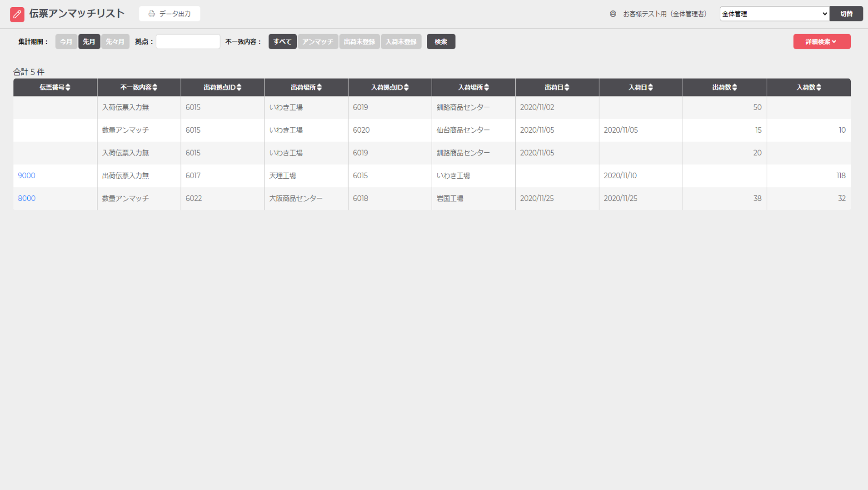Sort by 出荷数 column arrows
Screen dimensions: 868x490
click(x=734, y=87)
